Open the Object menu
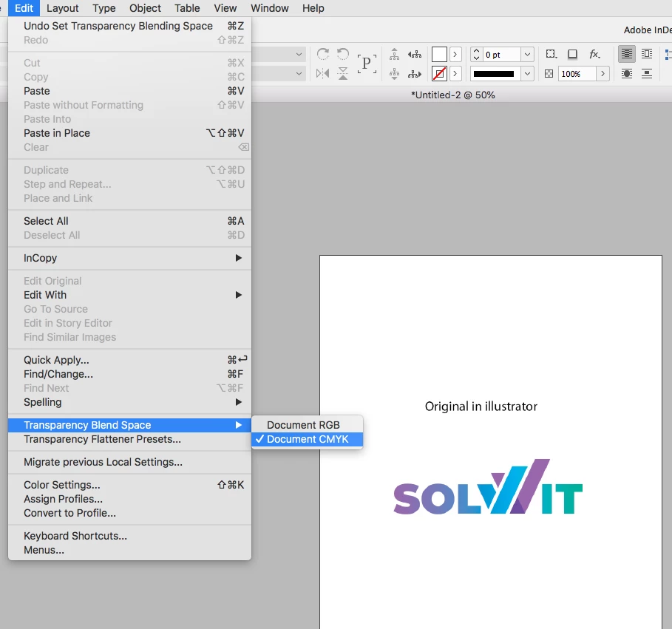The height and width of the screenshot is (629, 672). [145, 8]
